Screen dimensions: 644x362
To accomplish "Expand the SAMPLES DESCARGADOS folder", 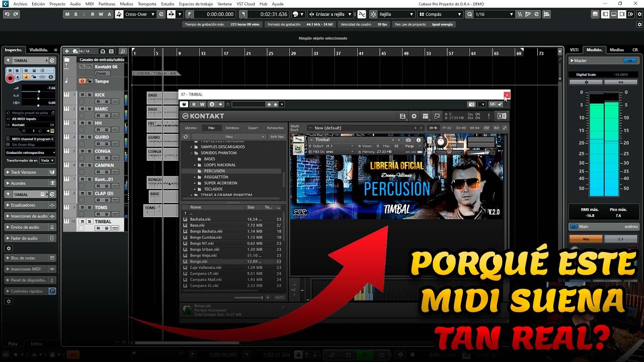I will 191,147.
